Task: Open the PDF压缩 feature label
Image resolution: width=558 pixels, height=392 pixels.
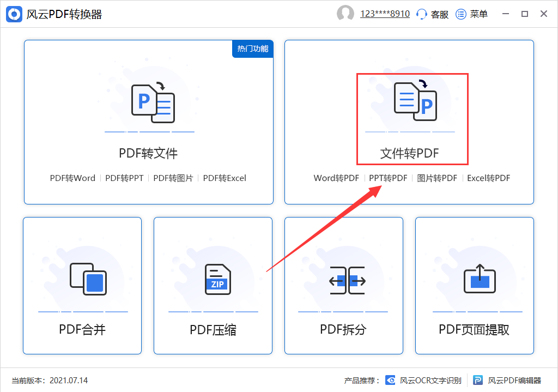Action: pyautogui.click(x=213, y=330)
